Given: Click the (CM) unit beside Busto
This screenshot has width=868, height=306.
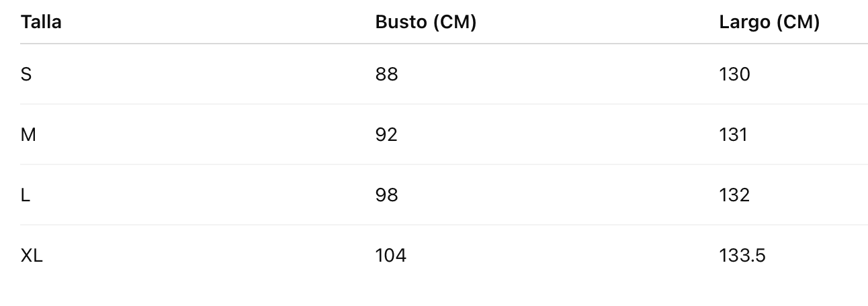Looking at the screenshot, I should pos(454,22).
